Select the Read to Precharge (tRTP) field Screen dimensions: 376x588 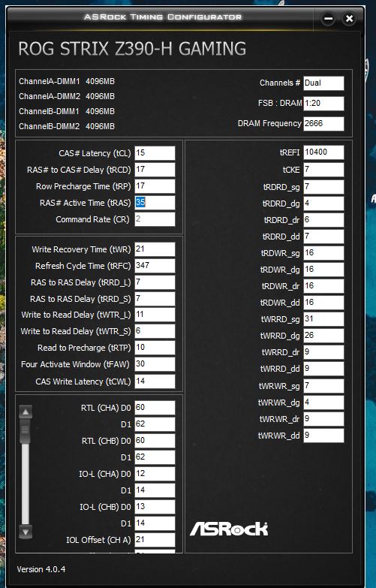(155, 348)
